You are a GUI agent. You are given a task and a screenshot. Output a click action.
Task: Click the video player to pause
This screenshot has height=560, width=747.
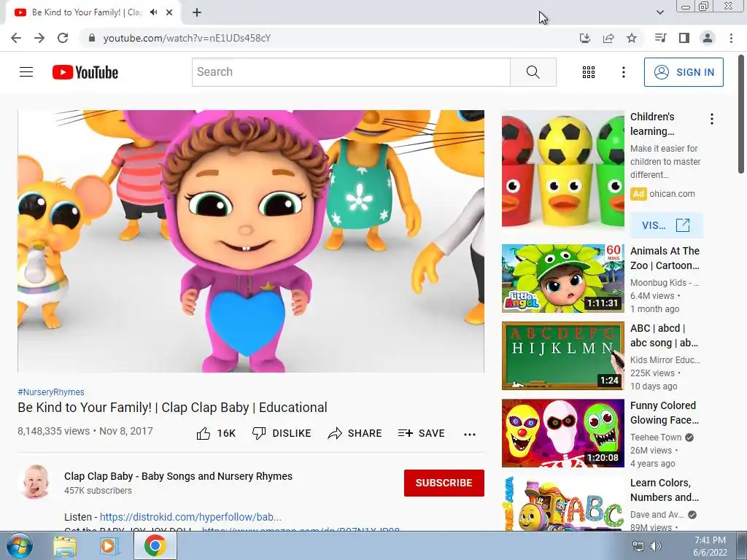click(251, 241)
